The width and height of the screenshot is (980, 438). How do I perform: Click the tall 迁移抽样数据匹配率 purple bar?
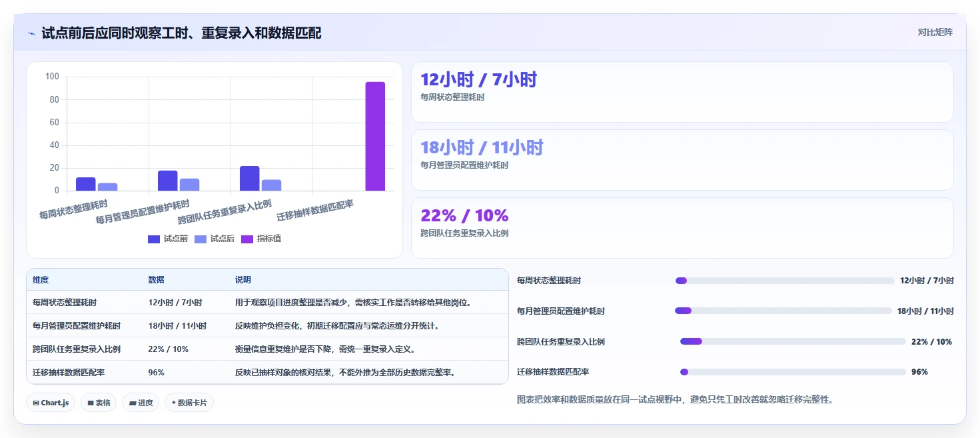[375, 136]
